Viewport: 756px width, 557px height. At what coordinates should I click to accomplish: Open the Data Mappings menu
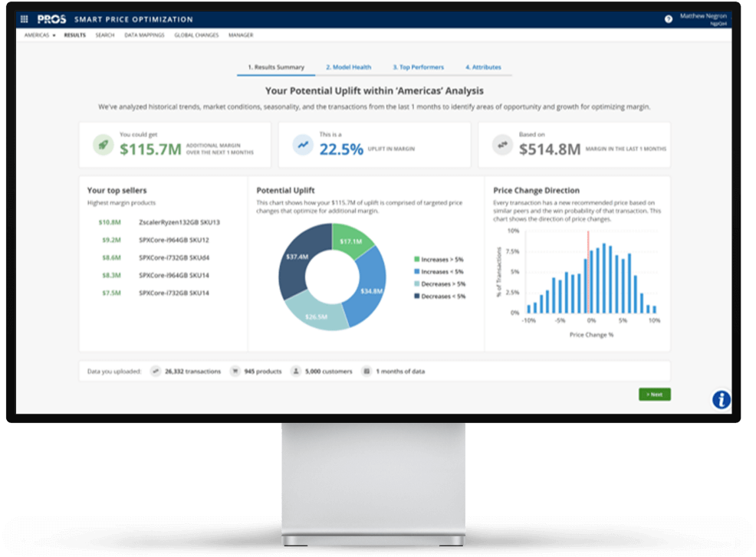point(144,35)
